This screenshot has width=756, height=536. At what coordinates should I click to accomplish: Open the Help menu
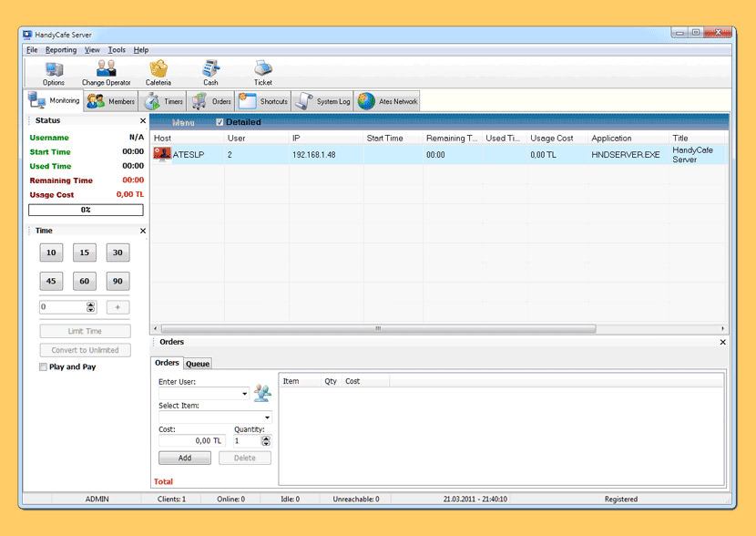pyautogui.click(x=141, y=50)
